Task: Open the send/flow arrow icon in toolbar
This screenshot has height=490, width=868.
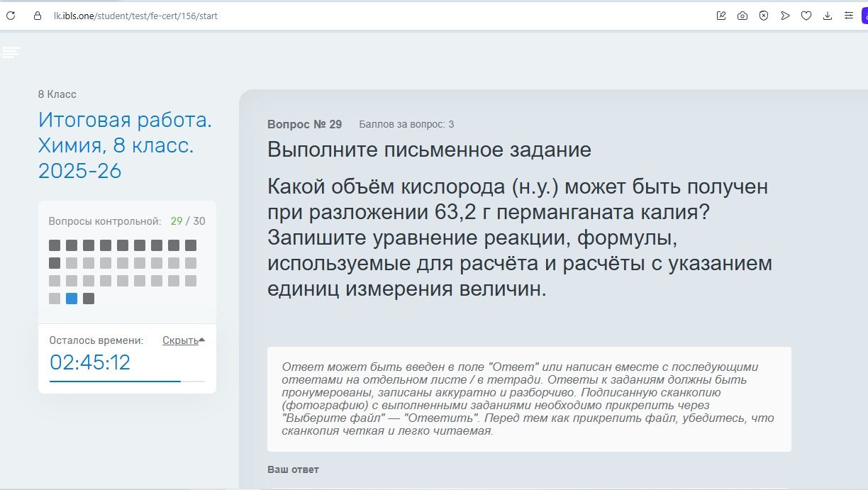Action: pos(785,16)
